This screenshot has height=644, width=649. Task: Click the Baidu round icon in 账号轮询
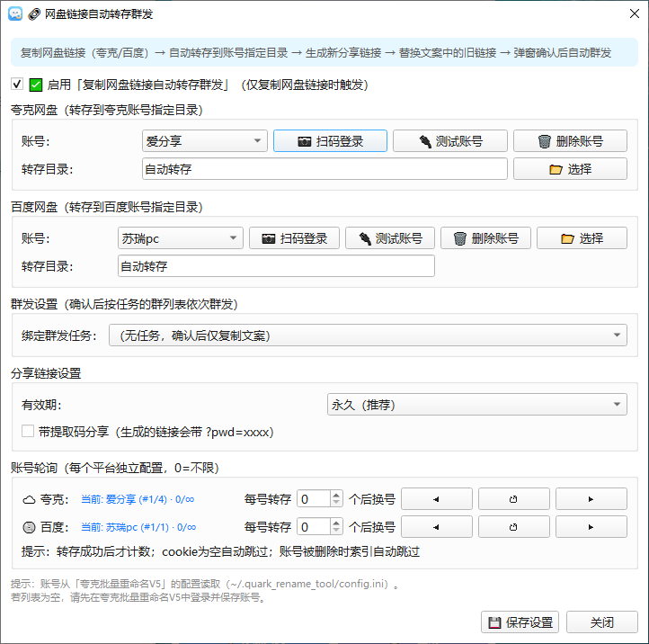tap(29, 527)
